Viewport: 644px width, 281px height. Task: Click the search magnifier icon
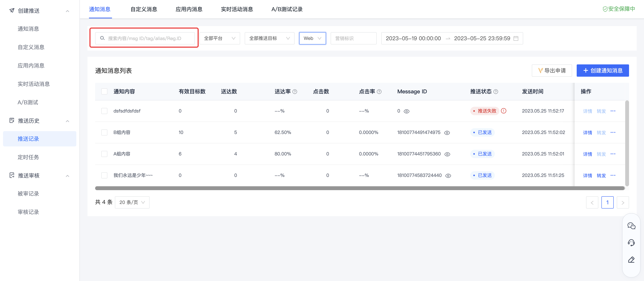102,38
